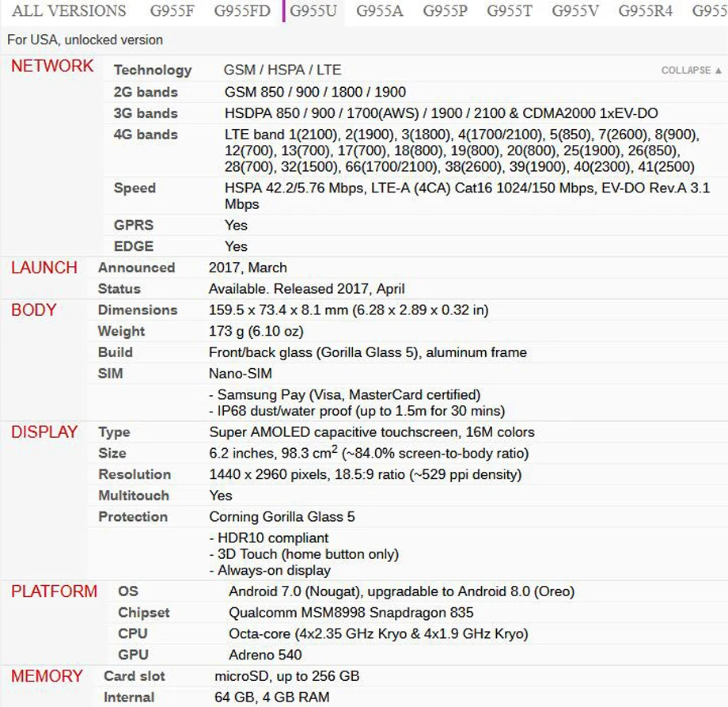
Task: Open the G955T version tab
Action: pyautogui.click(x=510, y=10)
